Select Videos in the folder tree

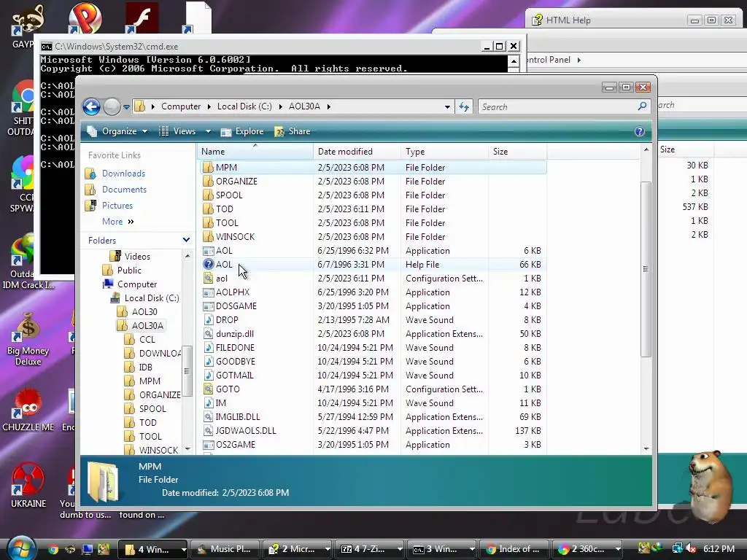pos(137,256)
